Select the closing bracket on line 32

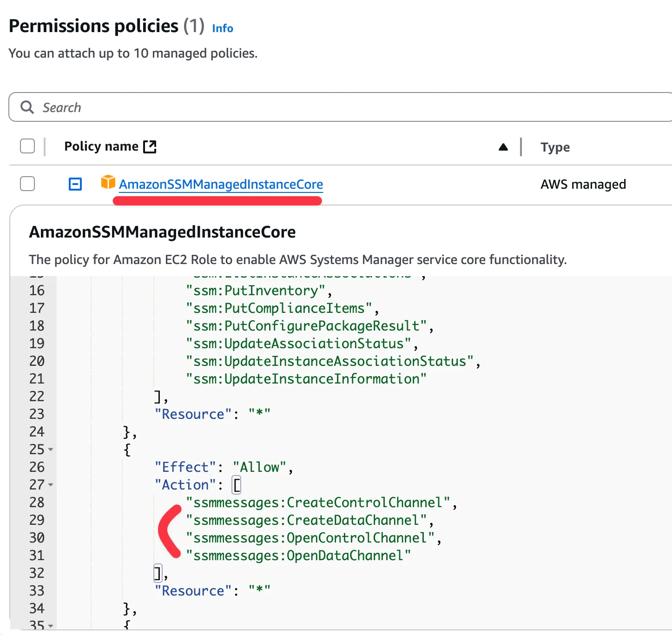(x=158, y=574)
